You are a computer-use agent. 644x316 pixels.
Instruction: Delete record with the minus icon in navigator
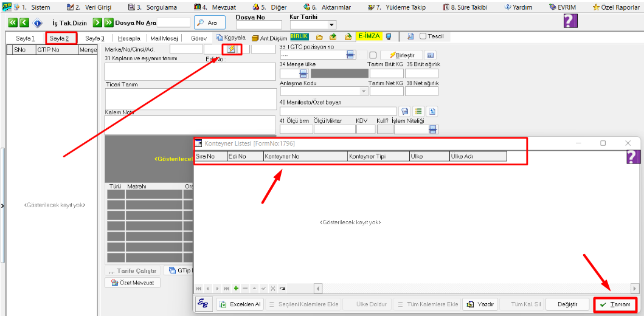click(x=245, y=289)
